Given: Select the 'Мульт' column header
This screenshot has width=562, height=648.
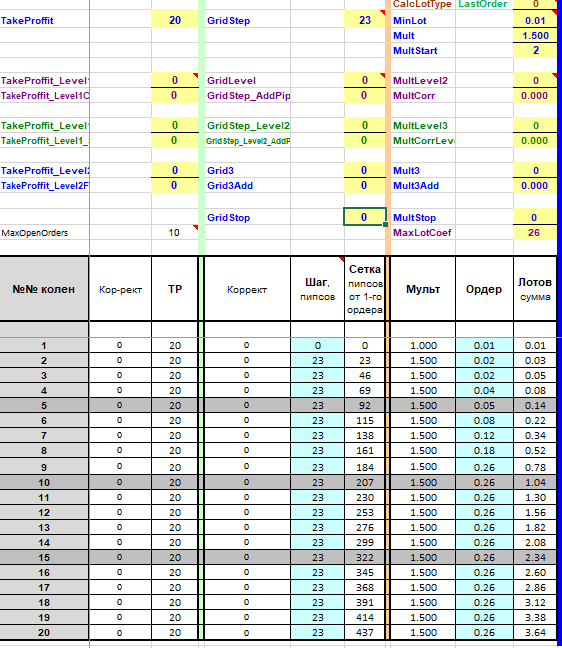Looking at the screenshot, I should click(423, 289).
